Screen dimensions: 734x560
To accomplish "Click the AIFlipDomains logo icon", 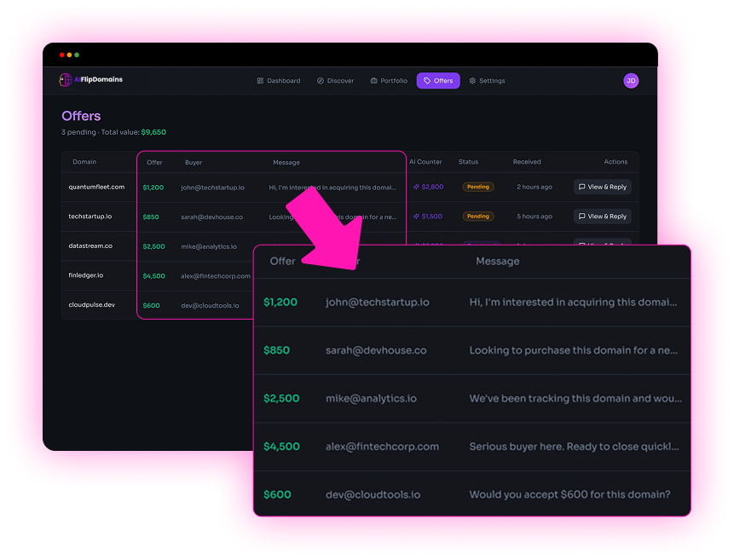I will pos(65,80).
